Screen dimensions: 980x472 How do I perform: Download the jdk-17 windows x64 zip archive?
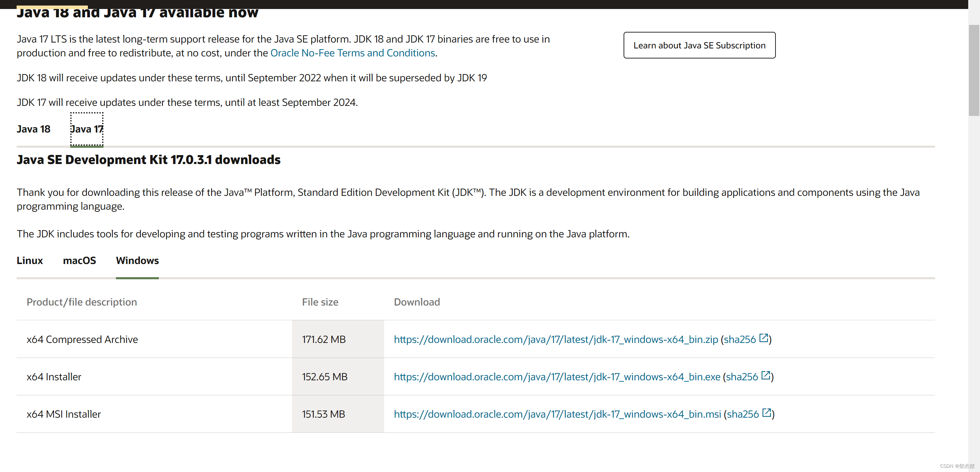555,339
